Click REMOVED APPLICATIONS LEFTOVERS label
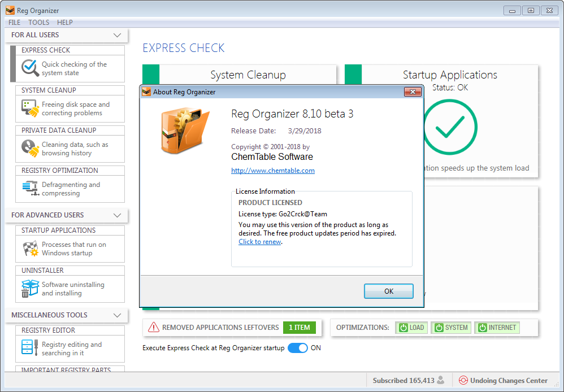The width and height of the screenshot is (564, 392). pos(220,328)
